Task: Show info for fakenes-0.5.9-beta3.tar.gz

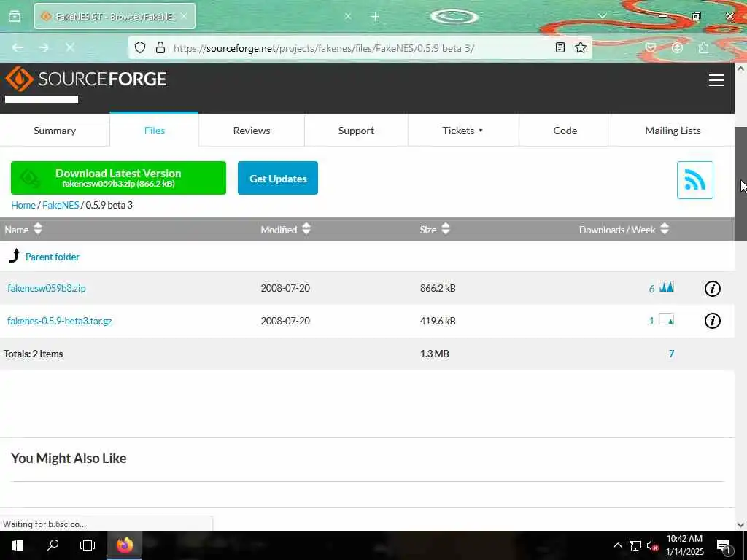Action: pos(712,321)
